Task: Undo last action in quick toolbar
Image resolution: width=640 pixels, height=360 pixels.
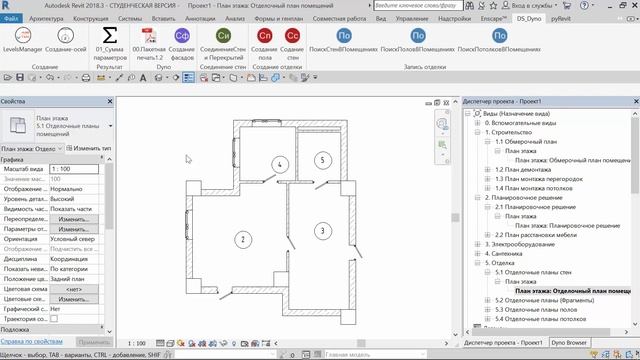Action: [50, 77]
